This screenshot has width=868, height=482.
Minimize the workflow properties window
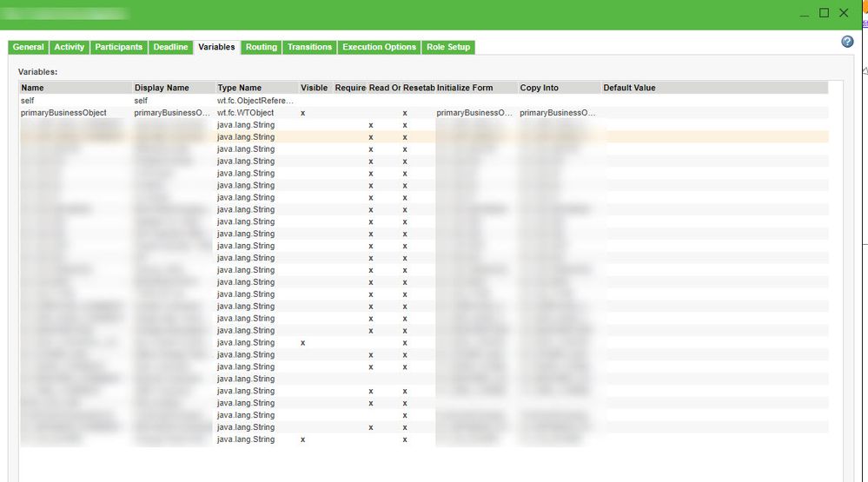[805, 14]
